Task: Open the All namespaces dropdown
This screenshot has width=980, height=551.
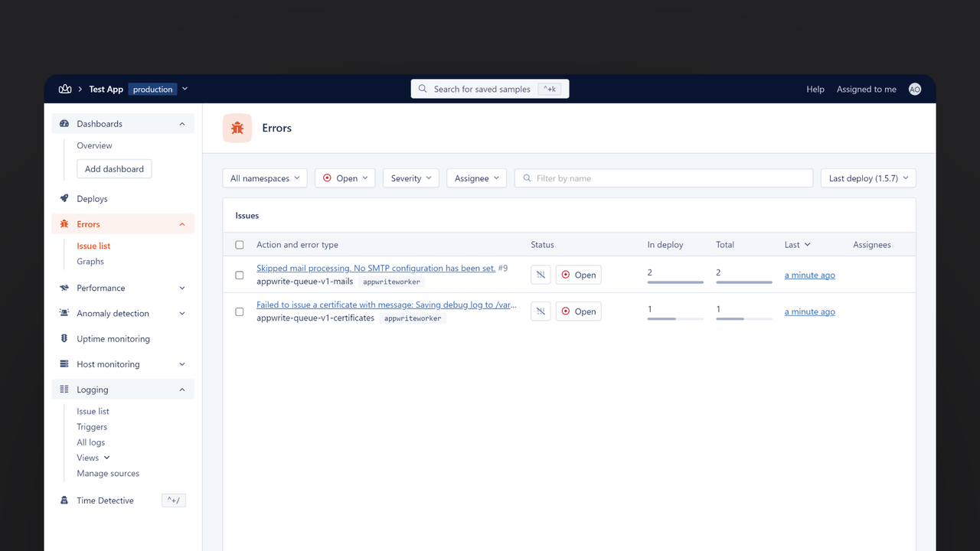Action: tap(265, 178)
